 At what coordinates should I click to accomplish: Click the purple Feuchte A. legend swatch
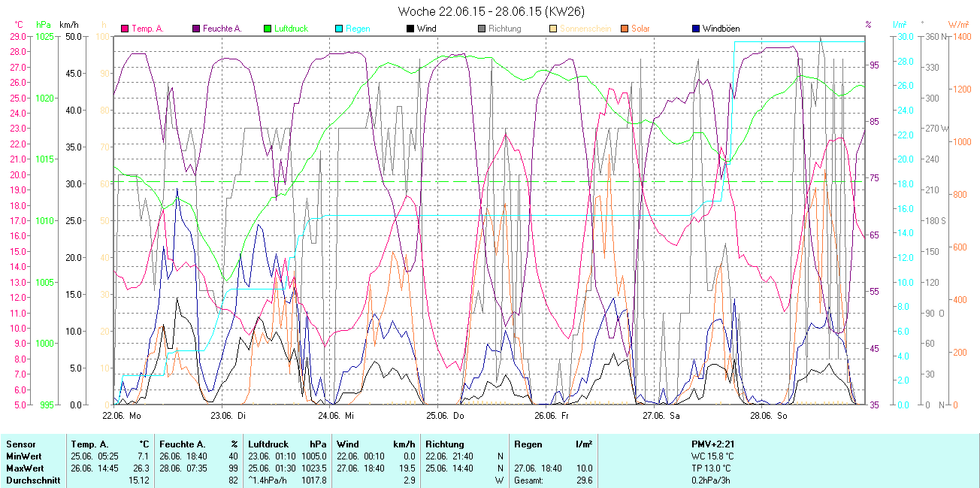pos(197,29)
